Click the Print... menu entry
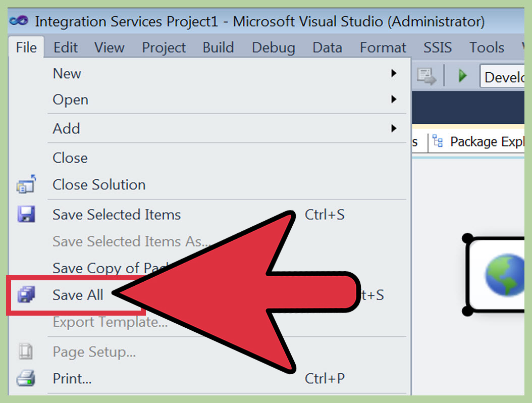 [x=72, y=378]
